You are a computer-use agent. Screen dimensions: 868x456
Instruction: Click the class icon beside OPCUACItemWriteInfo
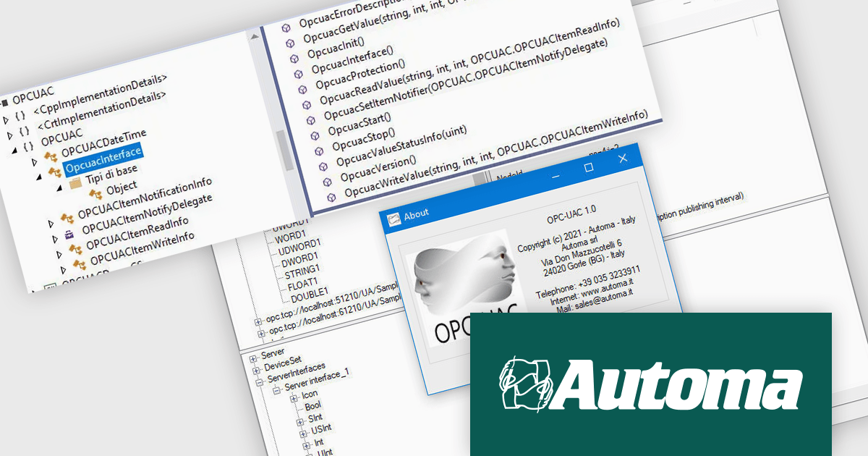coord(79,263)
